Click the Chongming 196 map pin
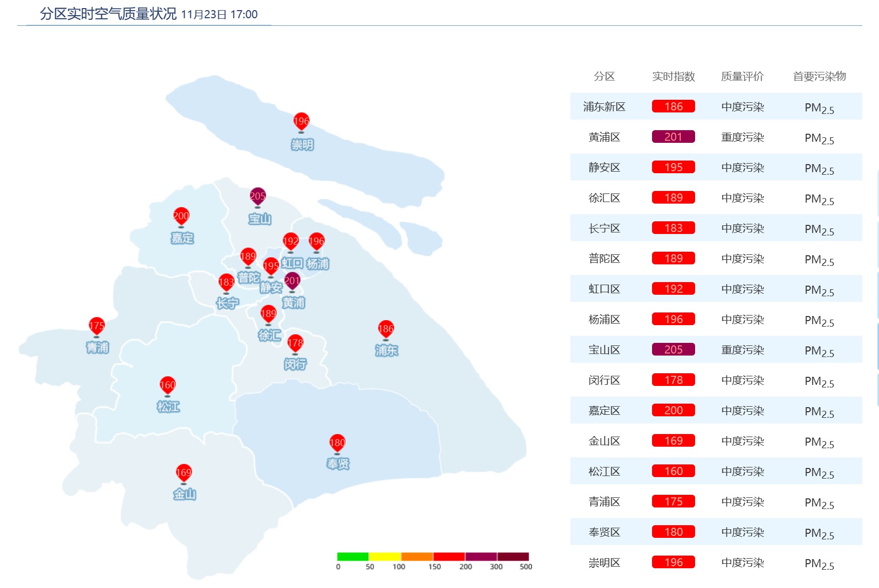The image size is (879, 588). coord(301,122)
